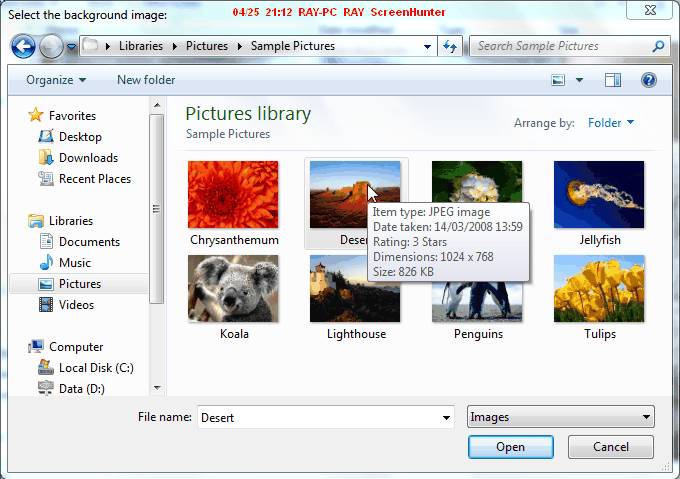This screenshot has width=680, height=479.
Task: Select the Hydrangeas flower thumbnail
Action: [477, 182]
